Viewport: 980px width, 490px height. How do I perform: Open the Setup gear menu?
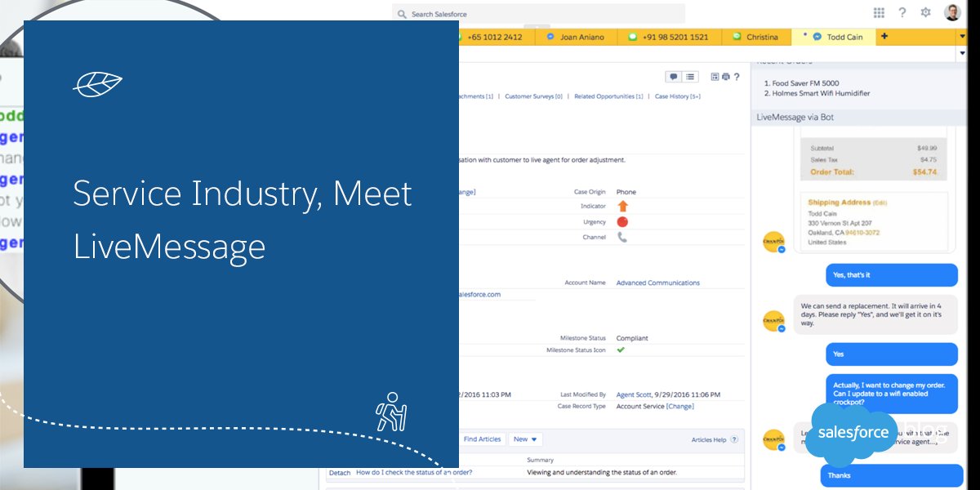[x=925, y=12]
